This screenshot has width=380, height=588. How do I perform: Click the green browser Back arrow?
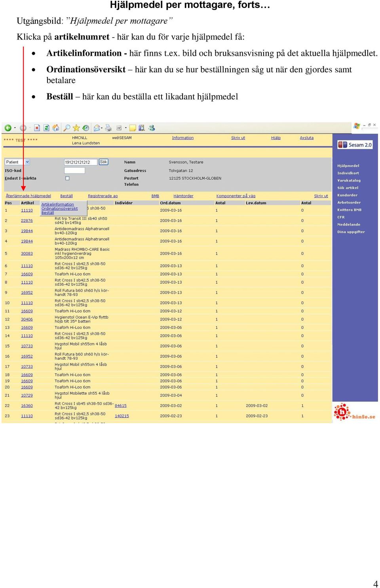pyautogui.click(x=8, y=128)
